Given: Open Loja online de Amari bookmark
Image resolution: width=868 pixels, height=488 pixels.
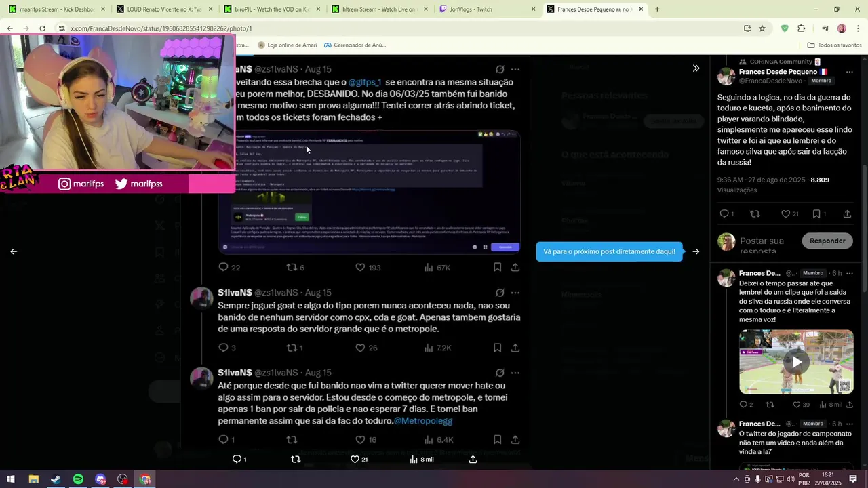Looking at the screenshot, I should point(287,45).
